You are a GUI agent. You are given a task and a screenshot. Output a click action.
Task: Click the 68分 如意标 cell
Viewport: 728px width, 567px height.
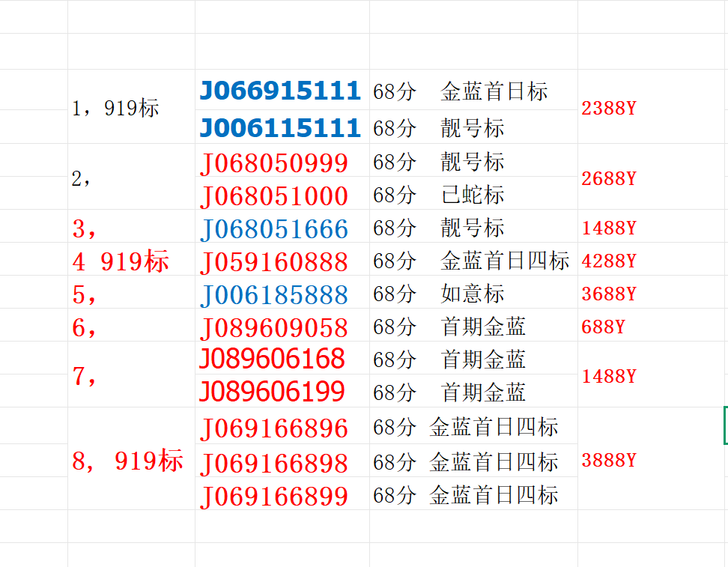(440, 294)
